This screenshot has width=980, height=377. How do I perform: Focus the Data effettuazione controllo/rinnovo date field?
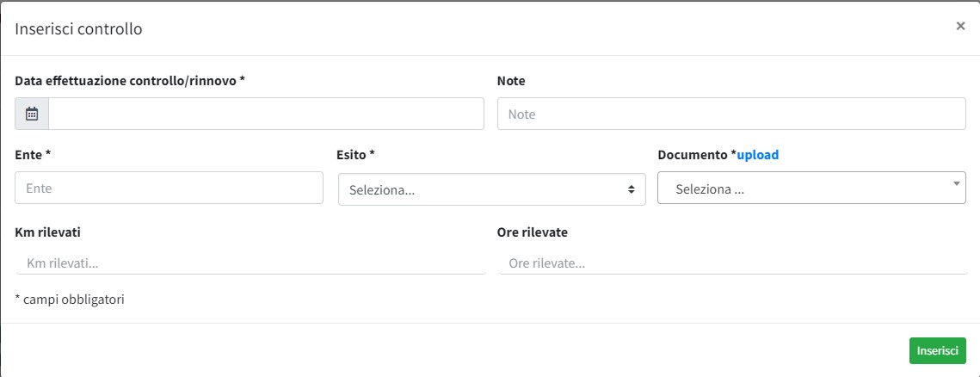pos(266,114)
